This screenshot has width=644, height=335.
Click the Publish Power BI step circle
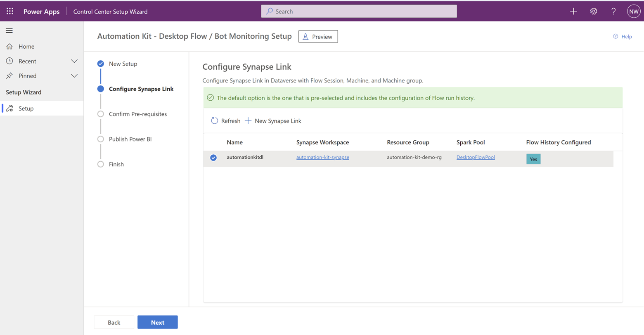(x=101, y=139)
